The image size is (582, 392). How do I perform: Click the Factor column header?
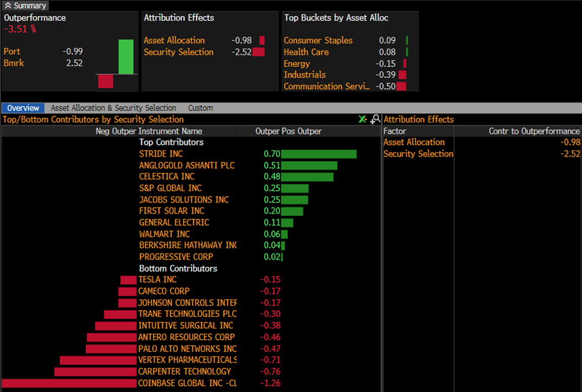tap(395, 131)
